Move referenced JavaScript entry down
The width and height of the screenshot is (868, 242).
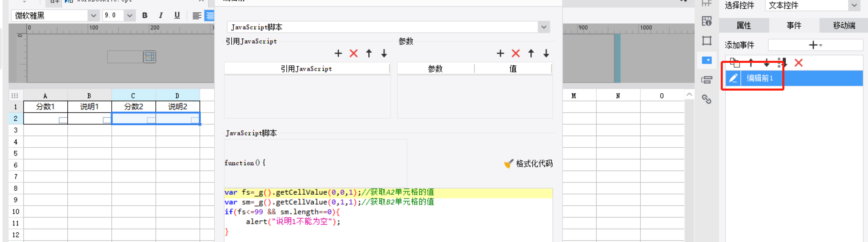click(x=384, y=53)
